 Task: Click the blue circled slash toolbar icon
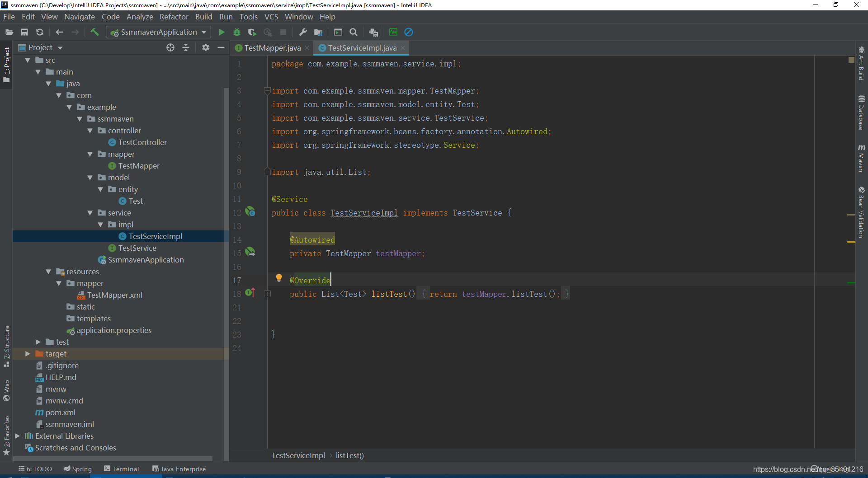coord(409,32)
